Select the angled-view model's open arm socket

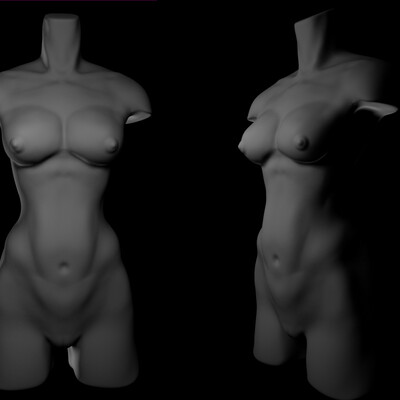[377, 109]
